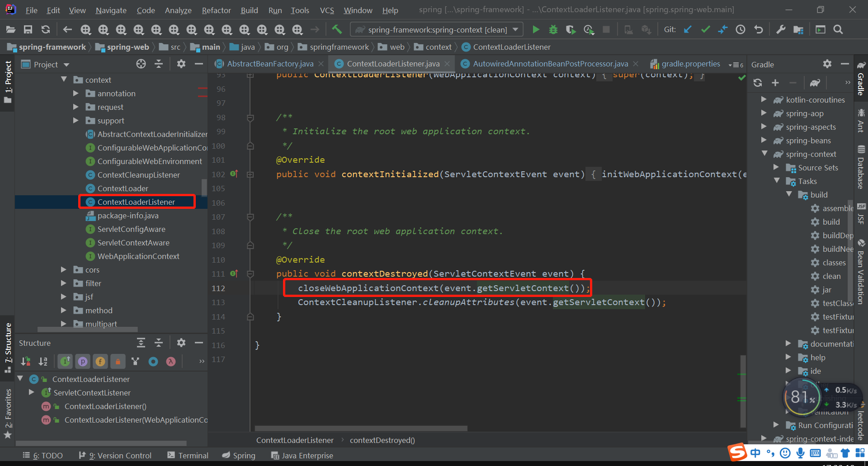The image size is (868, 466).
Task: Add a Gradle project with plus icon
Action: coord(775,83)
